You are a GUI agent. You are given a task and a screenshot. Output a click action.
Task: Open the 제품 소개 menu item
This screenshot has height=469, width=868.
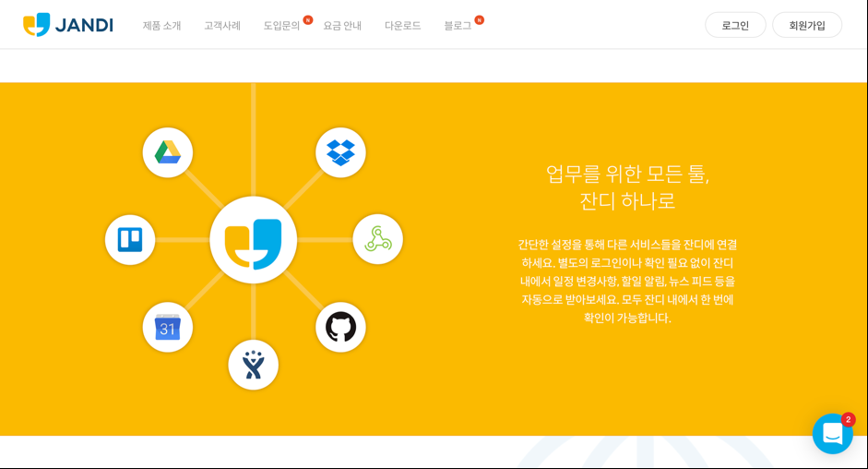(x=161, y=26)
